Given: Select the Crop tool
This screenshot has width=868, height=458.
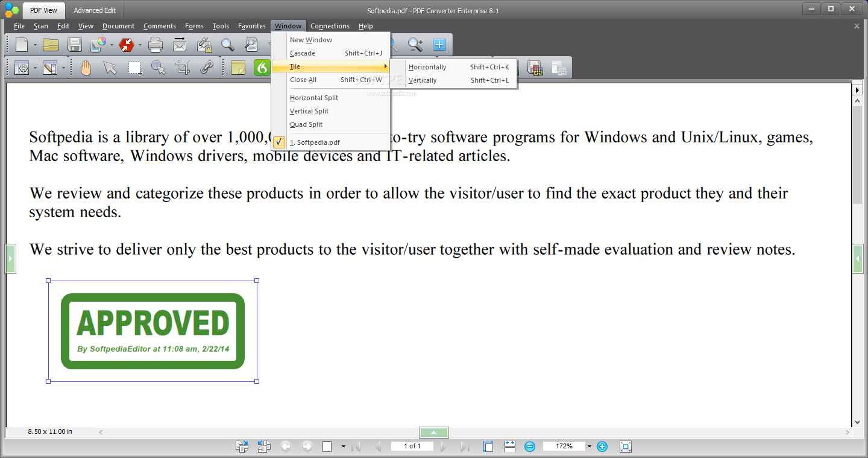Looking at the screenshot, I should (183, 68).
